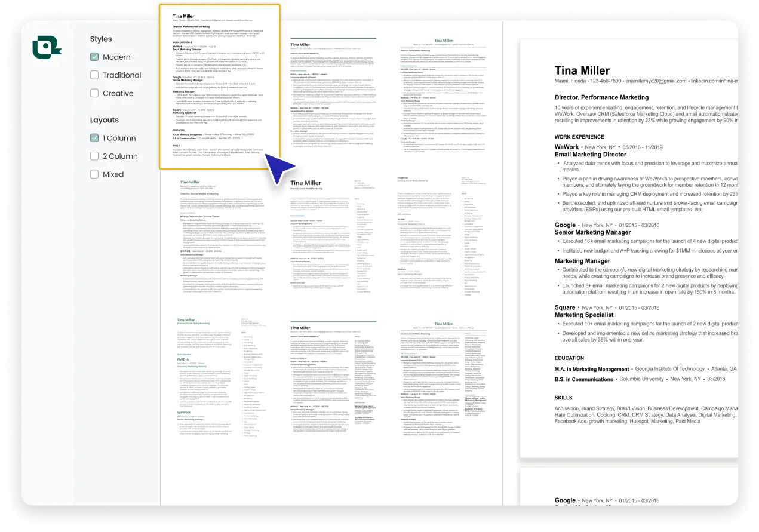Click M.A. in Marketing Management in large preview
This screenshot has height=532, width=759.
[x=592, y=369]
